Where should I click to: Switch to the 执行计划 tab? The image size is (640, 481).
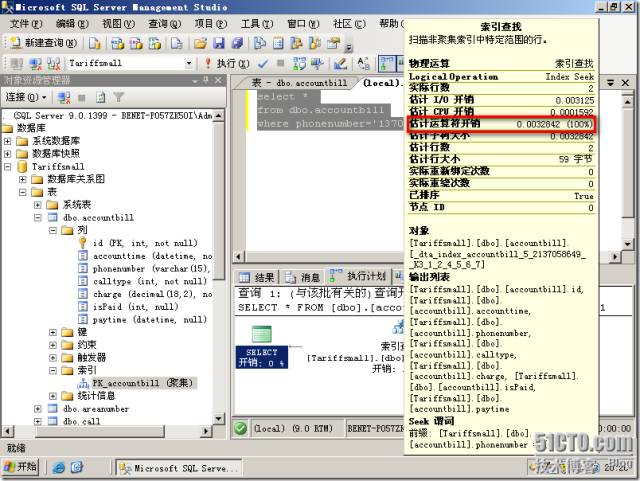coord(359,276)
